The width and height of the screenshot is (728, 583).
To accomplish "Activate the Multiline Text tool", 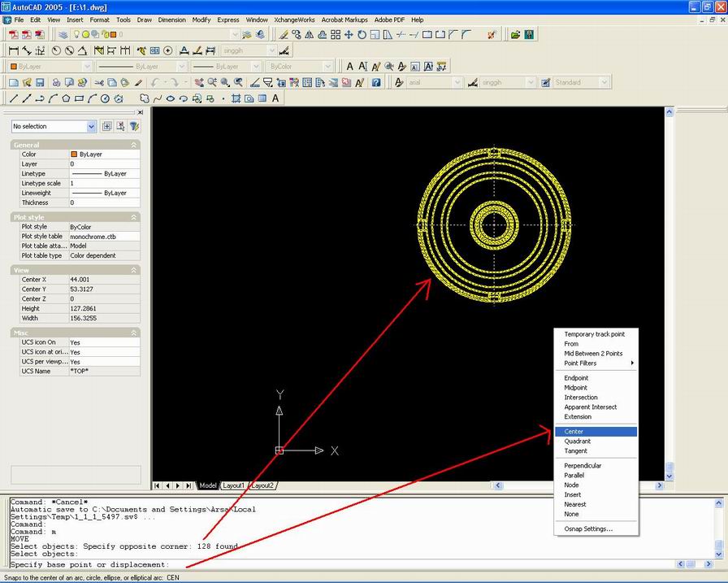I will [275, 98].
